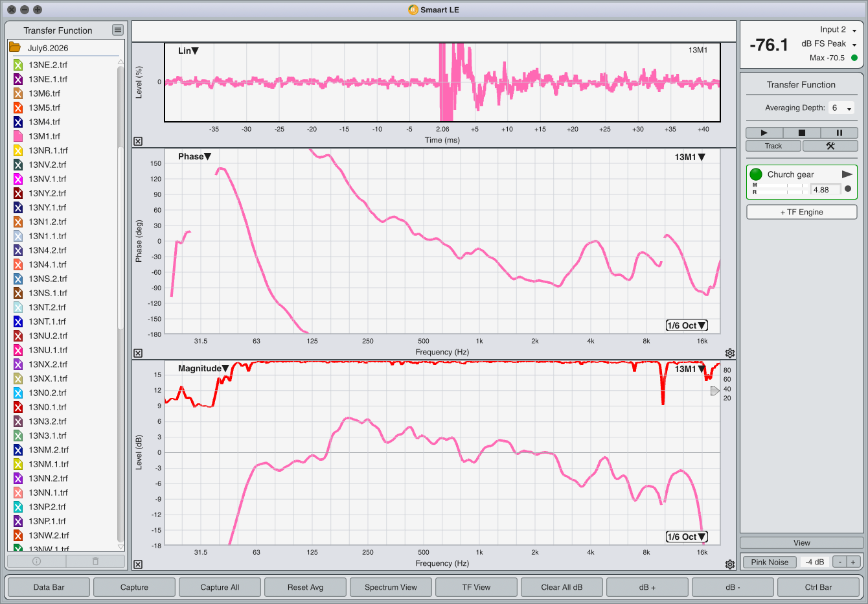Open Phase plot gear settings
Viewport: 868px width, 604px height.
click(730, 353)
